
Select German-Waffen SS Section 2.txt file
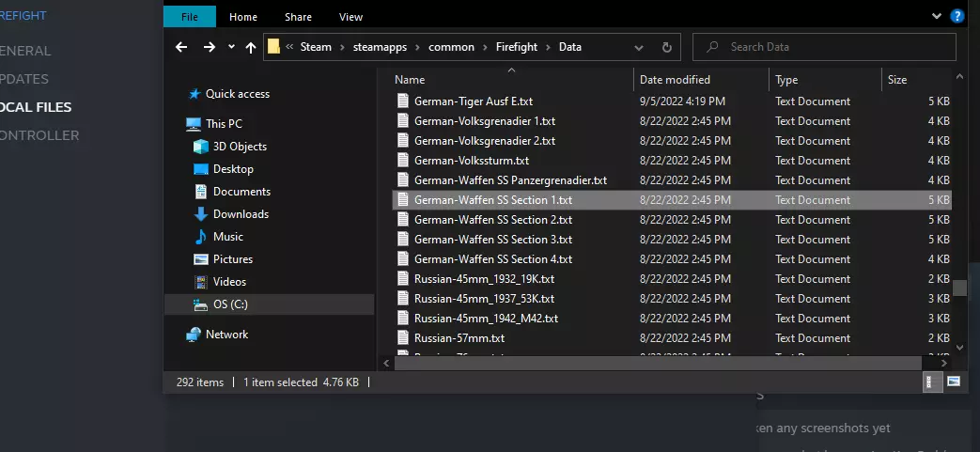pyautogui.click(x=492, y=220)
